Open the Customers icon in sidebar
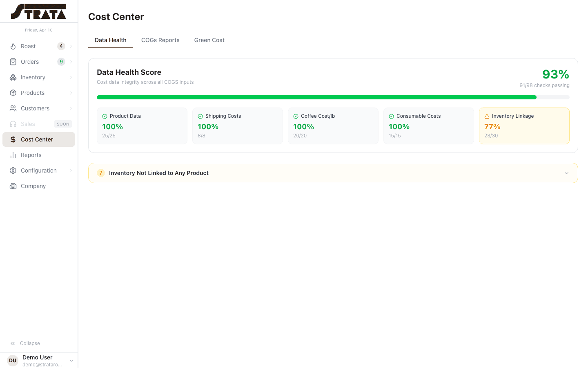 pyautogui.click(x=13, y=108)
